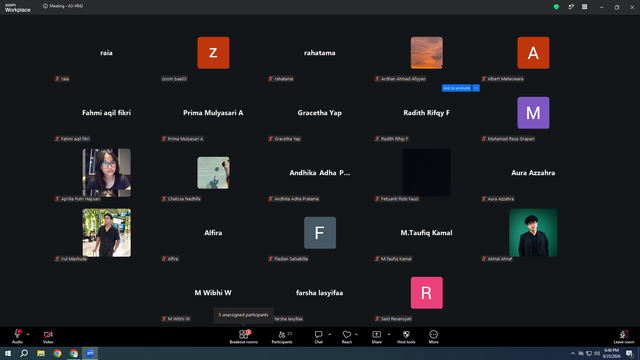640x360 pixels.
Task: Open Breakout rooms from the toolbar
Action: pos(244,337)
